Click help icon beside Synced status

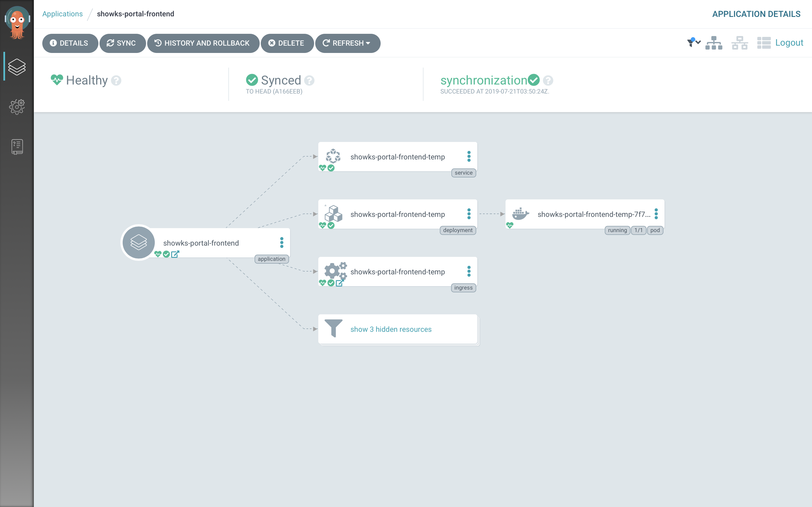click(x=309, y=81)
